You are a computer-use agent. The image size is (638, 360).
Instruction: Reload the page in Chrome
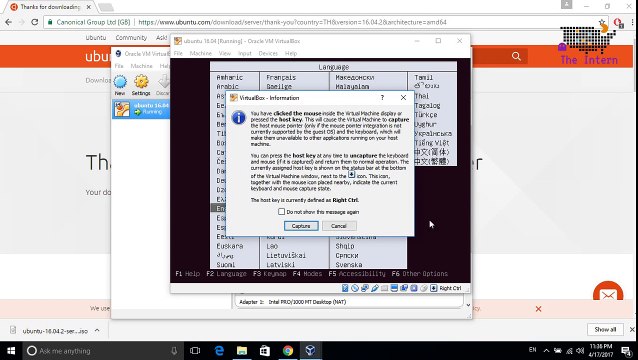click(x=35, y=22)
